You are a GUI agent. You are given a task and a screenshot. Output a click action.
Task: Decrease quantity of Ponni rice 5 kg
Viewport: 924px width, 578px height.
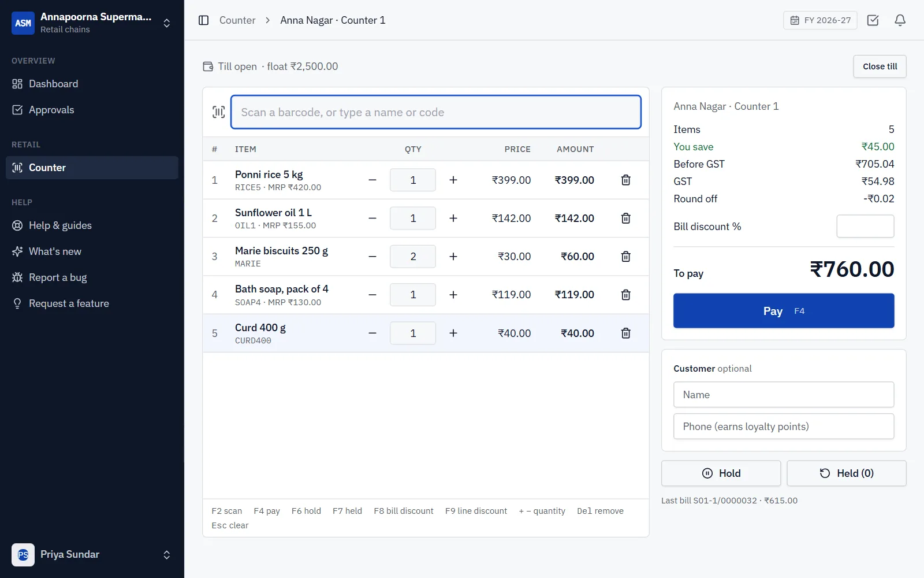372,180
